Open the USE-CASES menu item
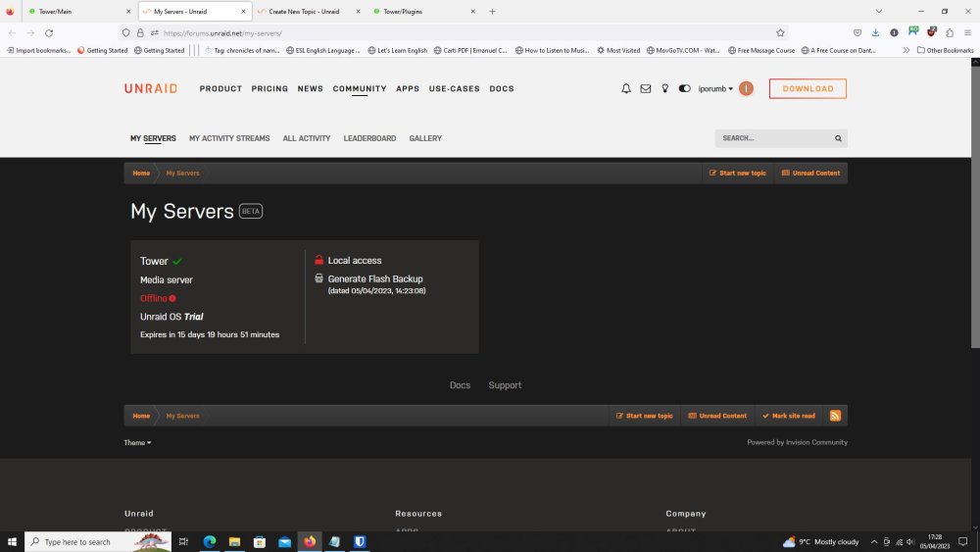Viewport: 980px width, 552px height. (x=455, y=89)
